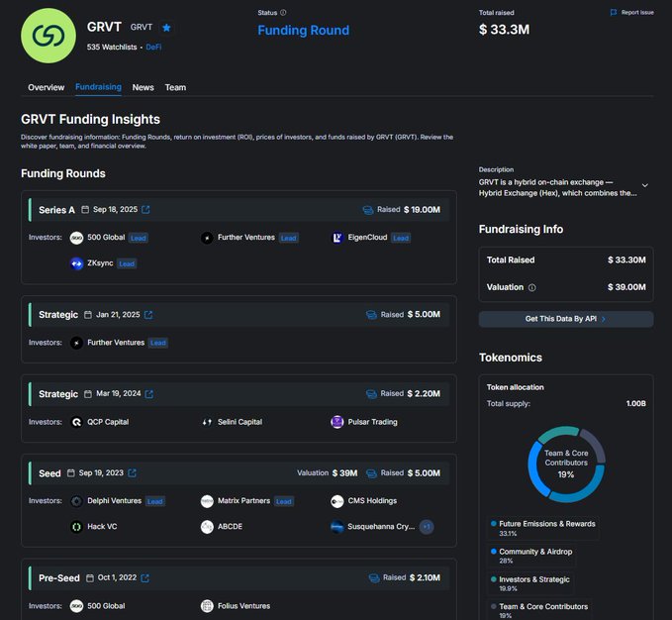Click the ABCDE investor logo

point(207,527)
